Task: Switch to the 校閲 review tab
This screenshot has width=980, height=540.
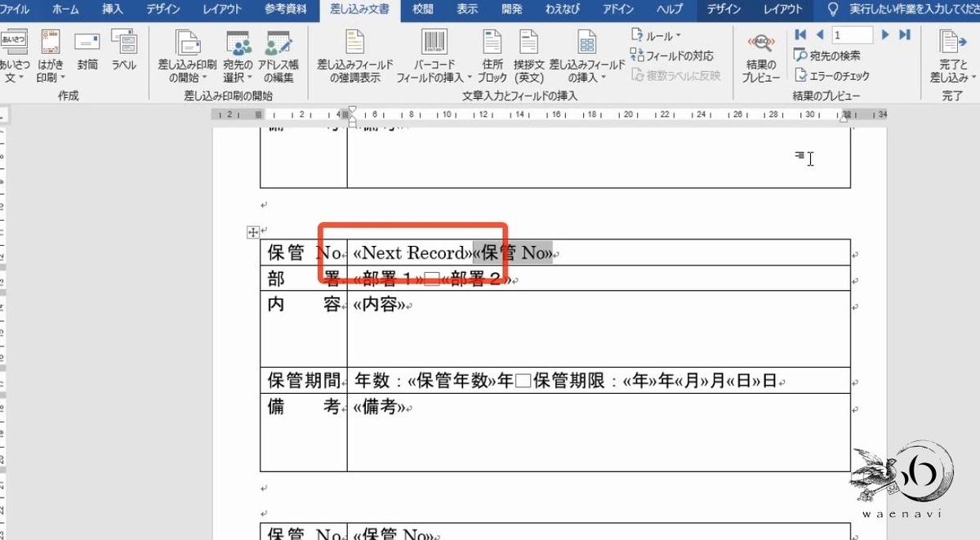Action: 423,10
